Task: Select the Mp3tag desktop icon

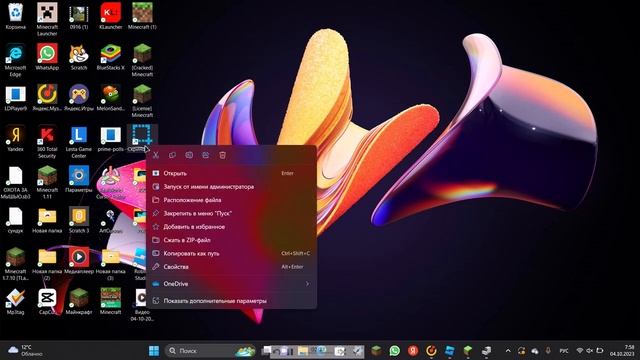Action: click(16, 302)
